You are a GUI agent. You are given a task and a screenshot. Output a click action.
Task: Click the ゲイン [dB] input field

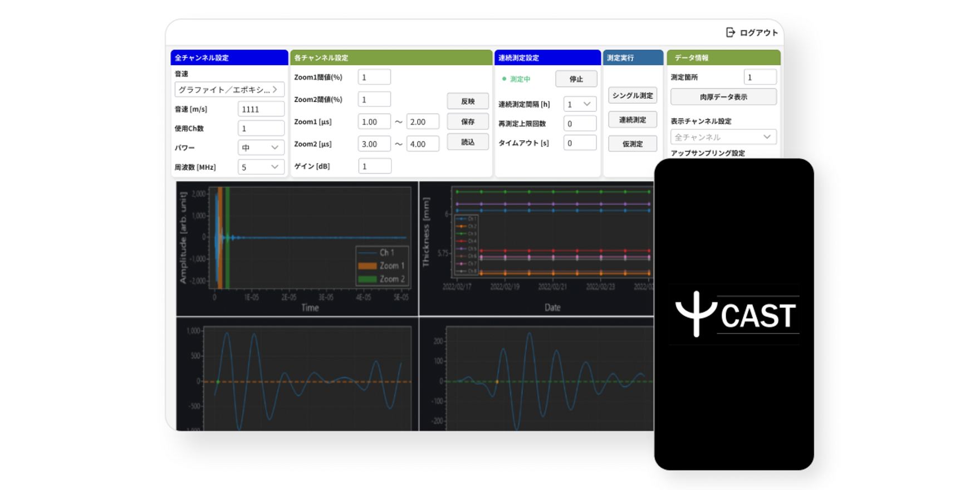click(374, 166)
